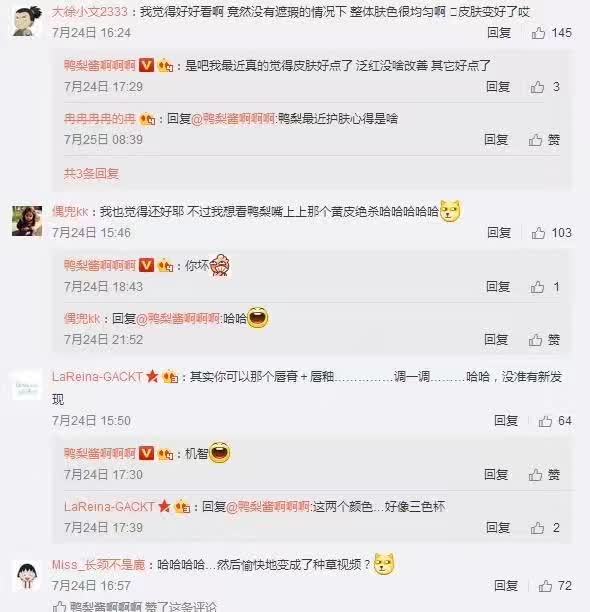Reply to Miss_长颈不是鹿's comment
This screenshot has width=590, height=612.
pos(506,586)
